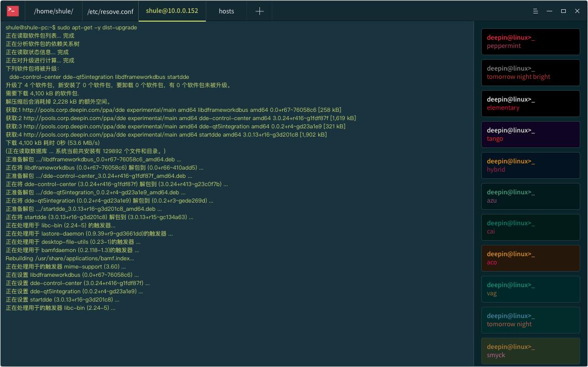
Task: Click the minimize window icon
Action: (549, 11)
